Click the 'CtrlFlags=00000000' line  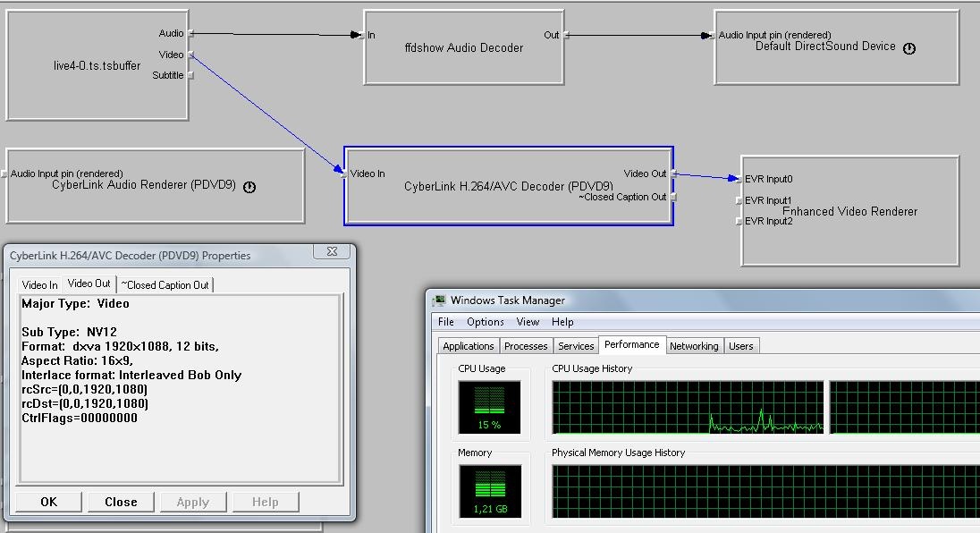click(x=80, y=418)
